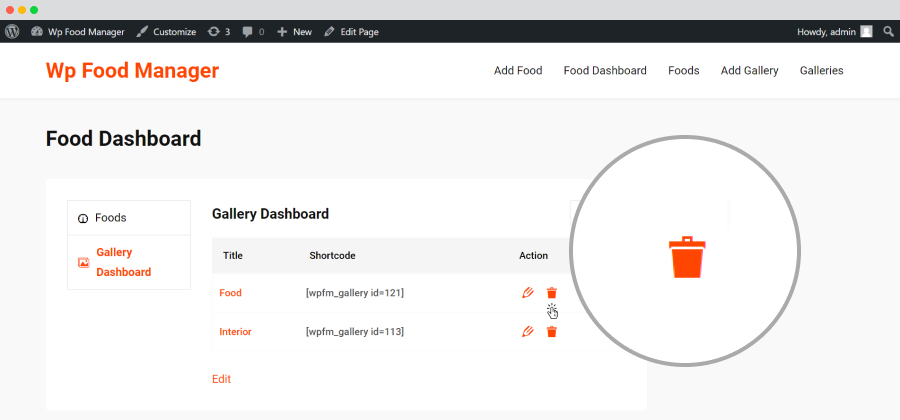Click the Edit link below table
This screenshot has width=900, height=420.
222,379
